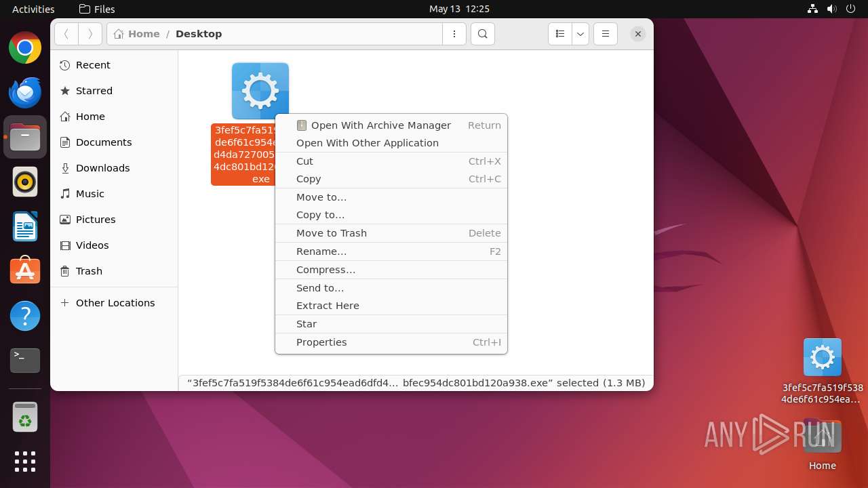Launch LibreOffice Writer from the dock
The width and height of the screenshot is (868, 488).
[25, 227]
